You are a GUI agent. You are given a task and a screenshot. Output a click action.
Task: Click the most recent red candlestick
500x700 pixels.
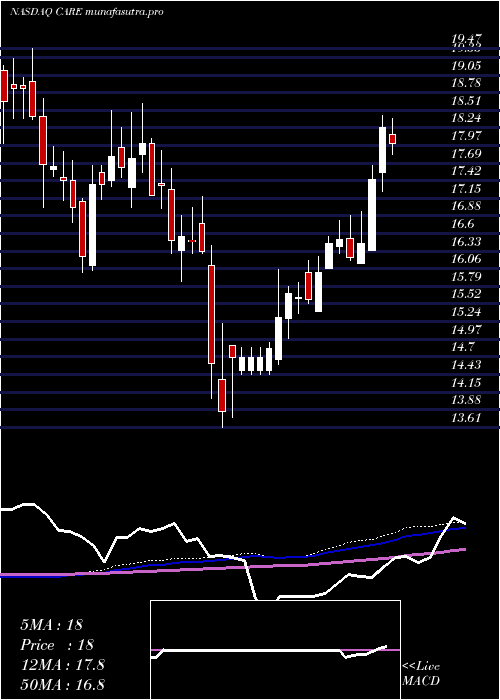392,138
